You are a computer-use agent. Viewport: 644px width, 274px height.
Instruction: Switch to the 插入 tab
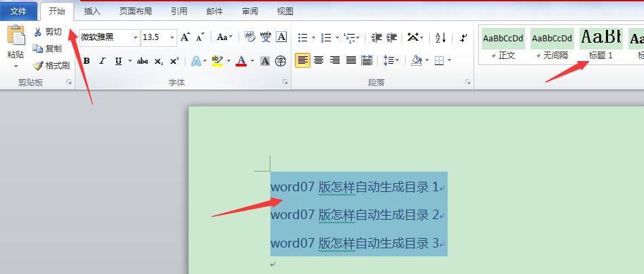tap(92, 12)
